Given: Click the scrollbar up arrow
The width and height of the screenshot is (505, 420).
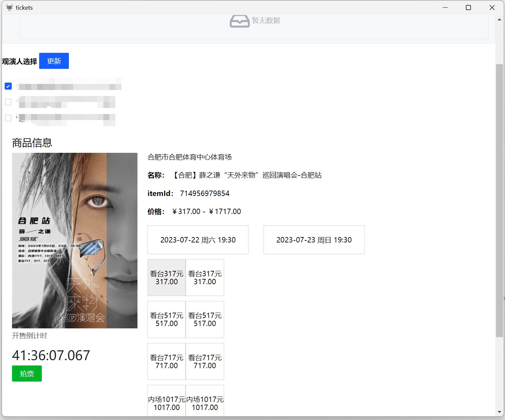Looking at the screenshot, I should [x=499, y=19].
